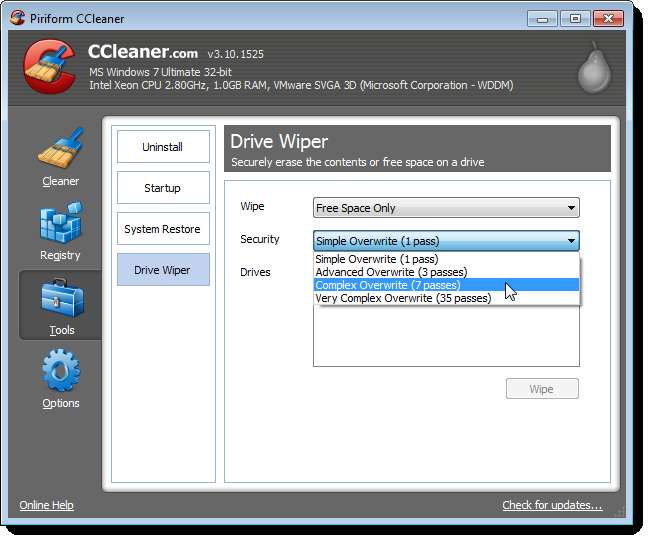Select the Drive Wiper tab

[x=163, y=270]
